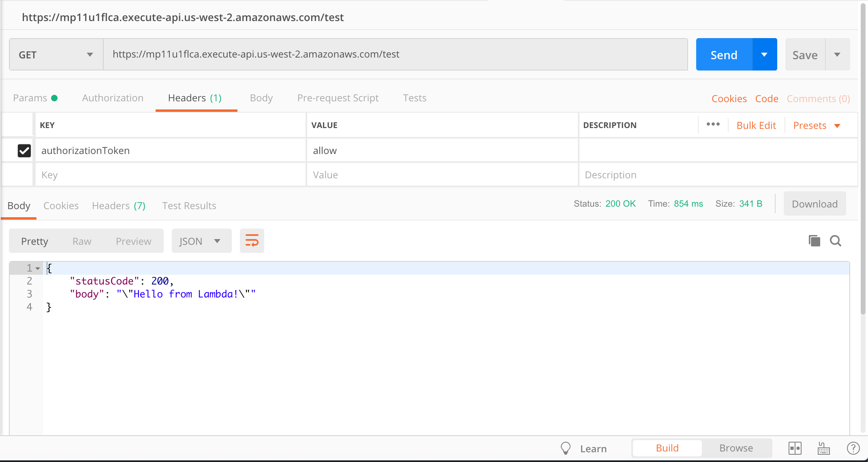Screen dimensions: 868x462
Task: Switch response view to Raw
Action: [82, 240]
